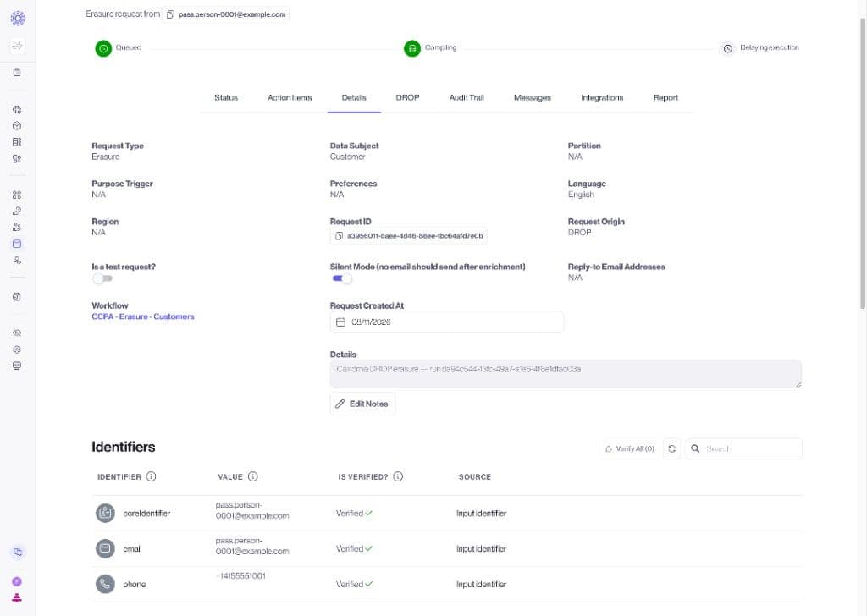This screenshot has width=867, height=616.
Task: Click the Data Subject value Customer
Action: point(347,157)
